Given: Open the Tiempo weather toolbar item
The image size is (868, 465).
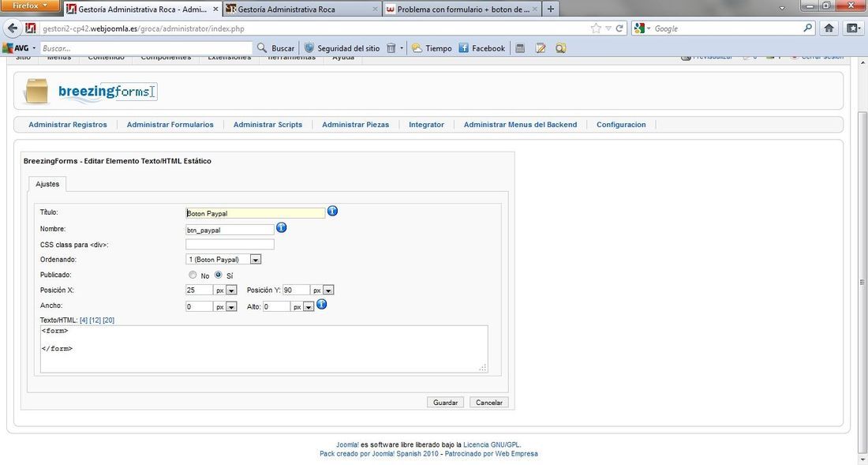Looking at the screenshot, I should pos(432,48).
